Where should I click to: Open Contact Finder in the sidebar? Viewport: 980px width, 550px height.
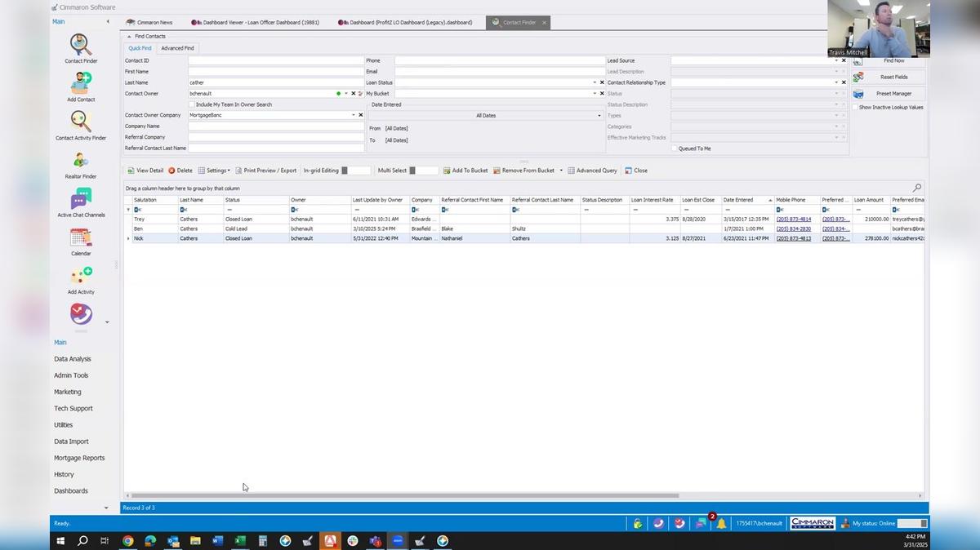[x=81, y=49]
